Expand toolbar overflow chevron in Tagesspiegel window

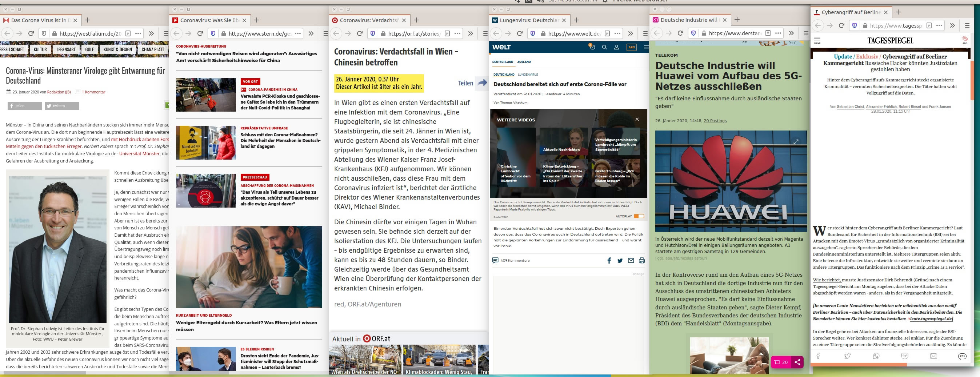click(952, 25)
